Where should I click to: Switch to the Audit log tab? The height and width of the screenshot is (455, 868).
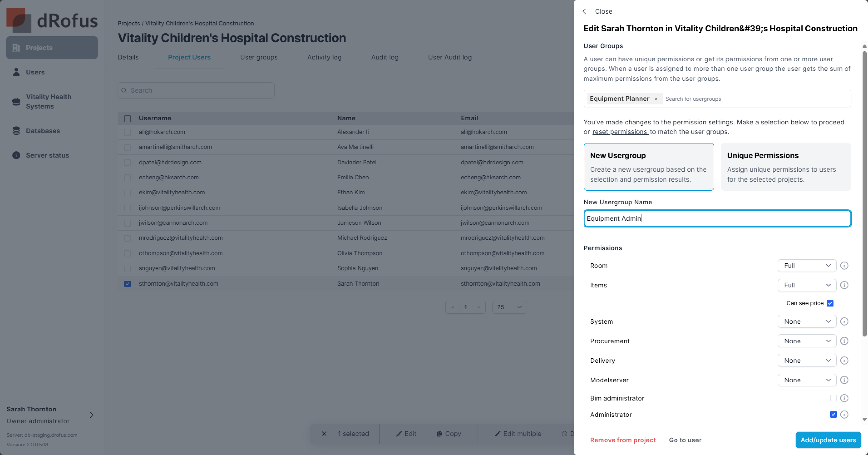point(385,57)
